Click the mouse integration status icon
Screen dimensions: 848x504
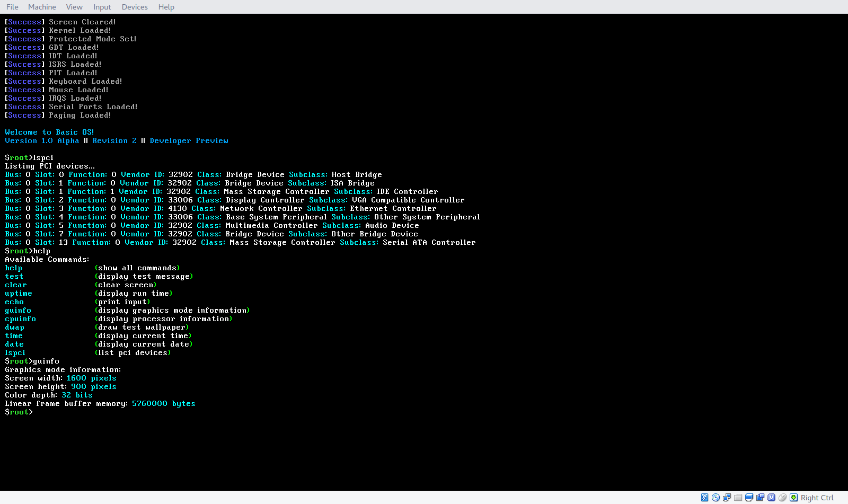pos(782,497)
